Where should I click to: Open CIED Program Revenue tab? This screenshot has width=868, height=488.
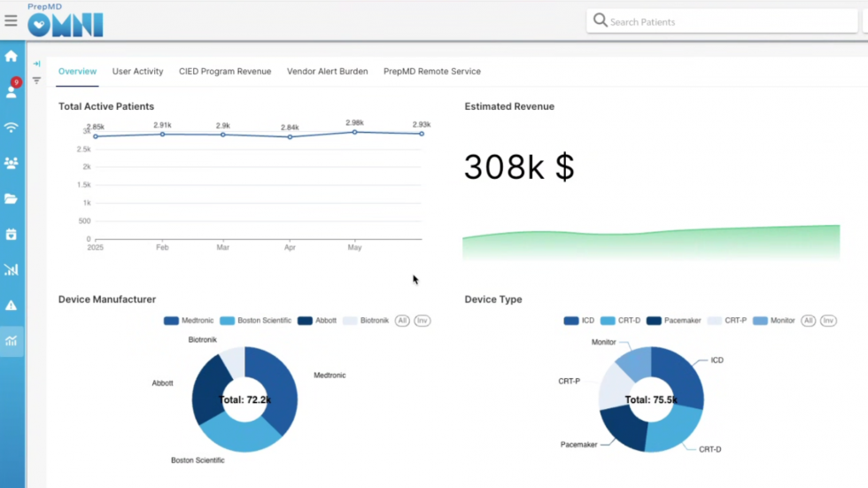[x=225, y=72]
